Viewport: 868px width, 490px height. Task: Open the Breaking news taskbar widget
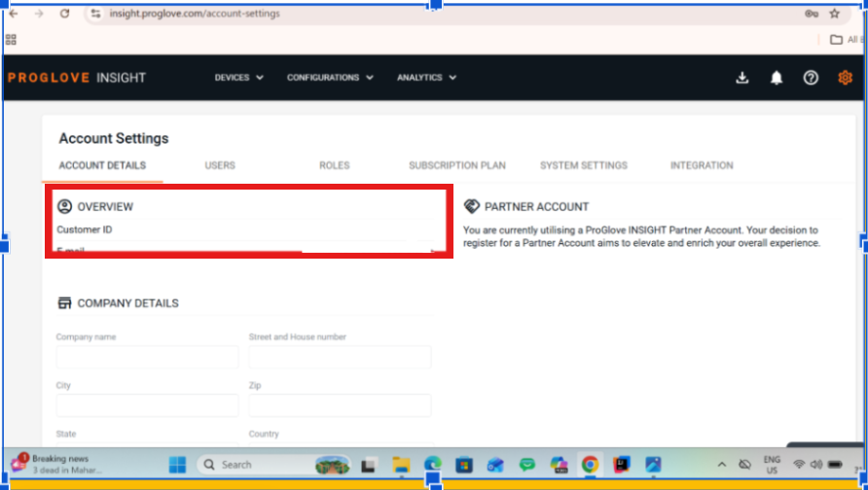click(x=57, y=464)
